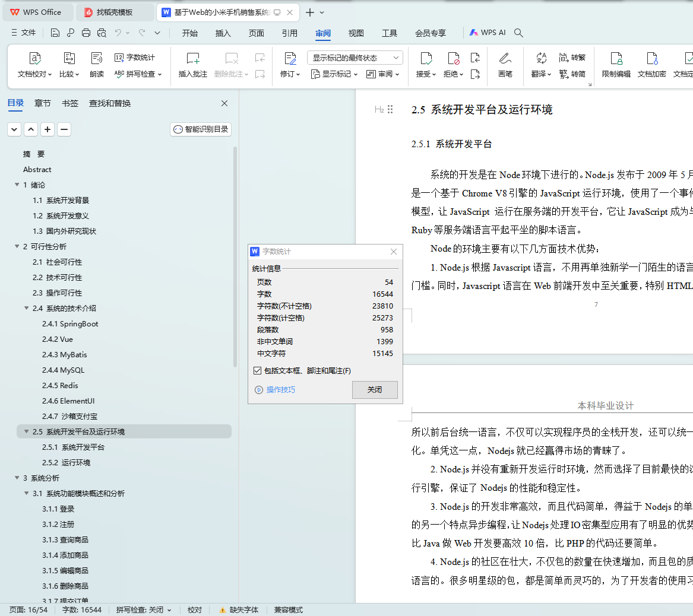Click 字数: 16544 in status bar
Viewport: 693px width, 616px height.
[x=82, y=610]
